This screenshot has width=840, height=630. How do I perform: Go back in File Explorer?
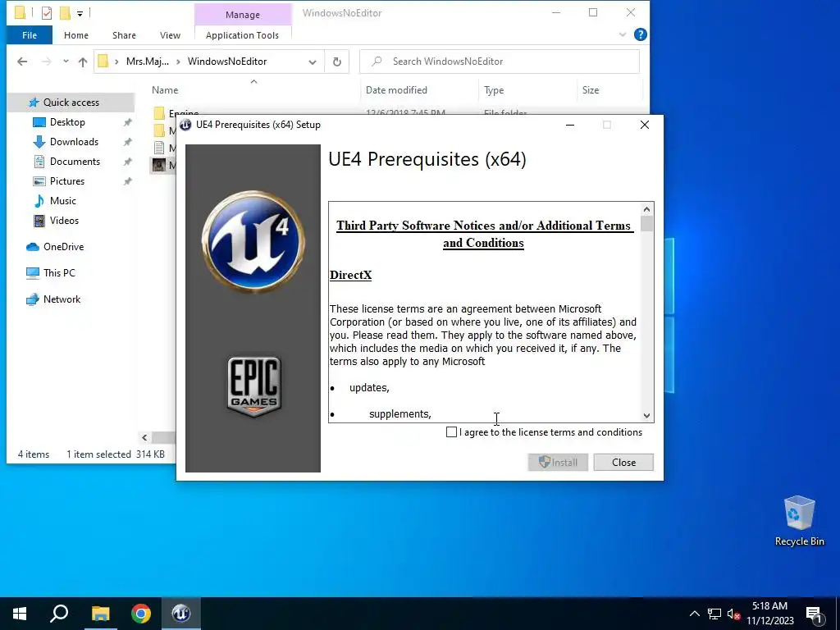(22, 62)
